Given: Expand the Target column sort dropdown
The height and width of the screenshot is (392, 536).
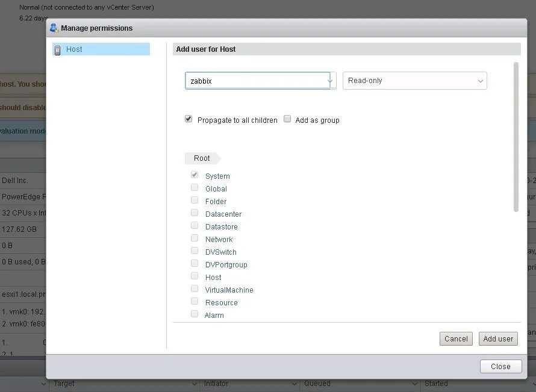Looking at the screenshot, I should 194,384.
